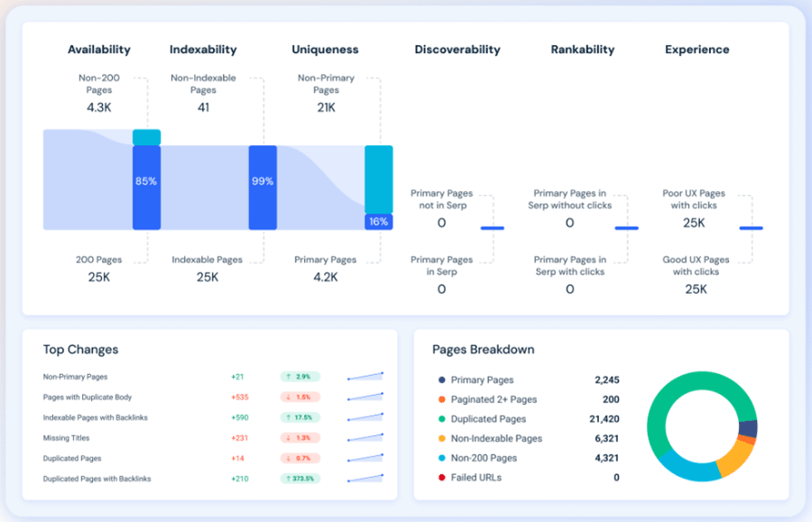Click the dark blue Primary Pages legend dot
This screenshot has width=812, height=522.
click(442, 380)
